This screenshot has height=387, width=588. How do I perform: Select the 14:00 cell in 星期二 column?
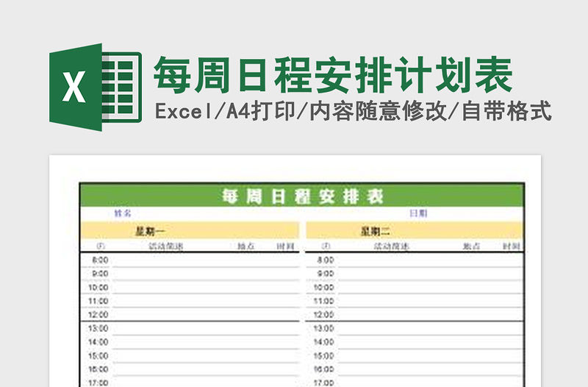tap(323, 342)
